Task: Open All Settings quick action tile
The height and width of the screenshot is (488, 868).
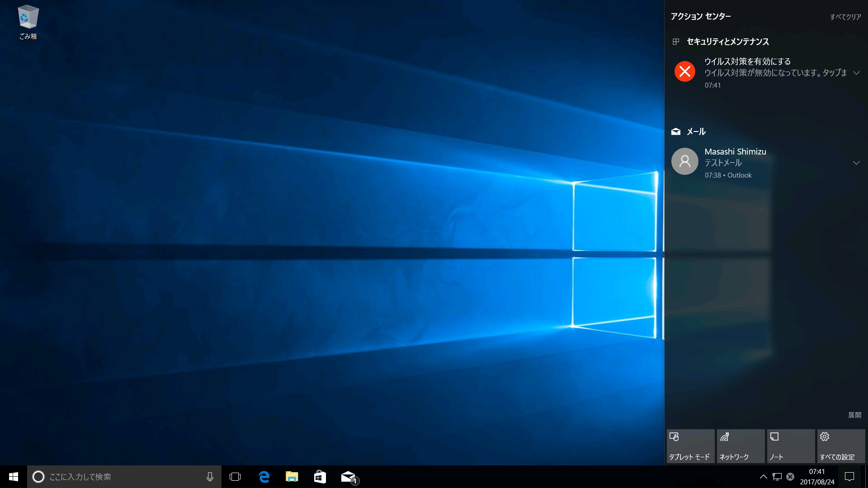Action: point(840,446)
